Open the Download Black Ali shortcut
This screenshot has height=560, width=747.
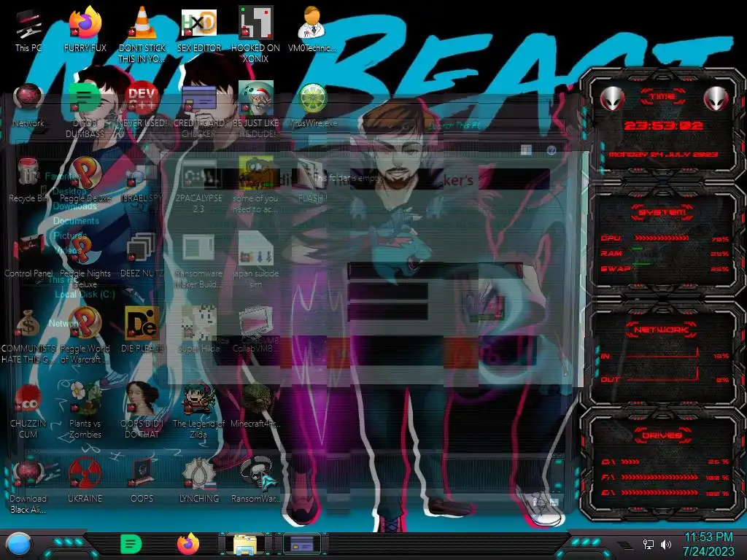click(28, 486)
